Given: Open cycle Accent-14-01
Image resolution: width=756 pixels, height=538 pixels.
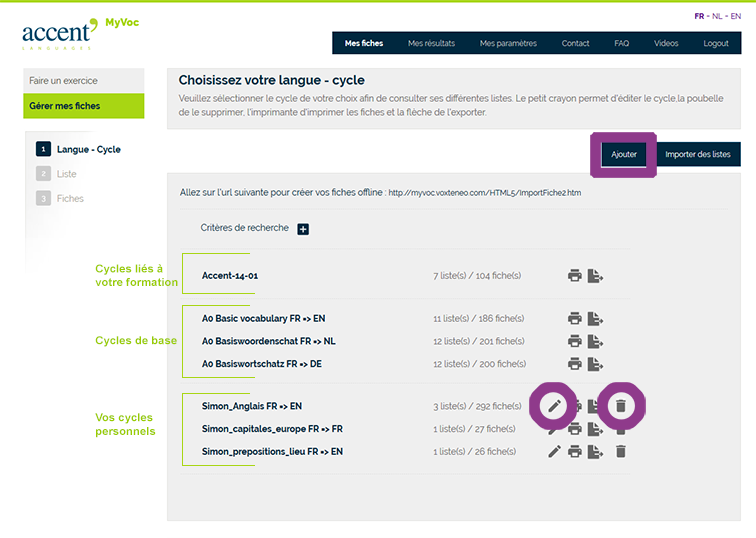Looking at the screenshot, I should click(x=230, y=276).
